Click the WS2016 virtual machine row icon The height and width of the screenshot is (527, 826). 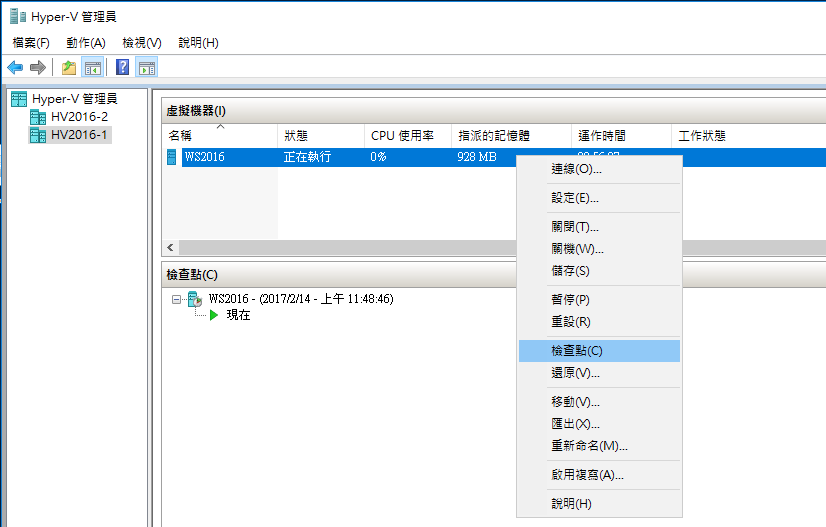171,157
